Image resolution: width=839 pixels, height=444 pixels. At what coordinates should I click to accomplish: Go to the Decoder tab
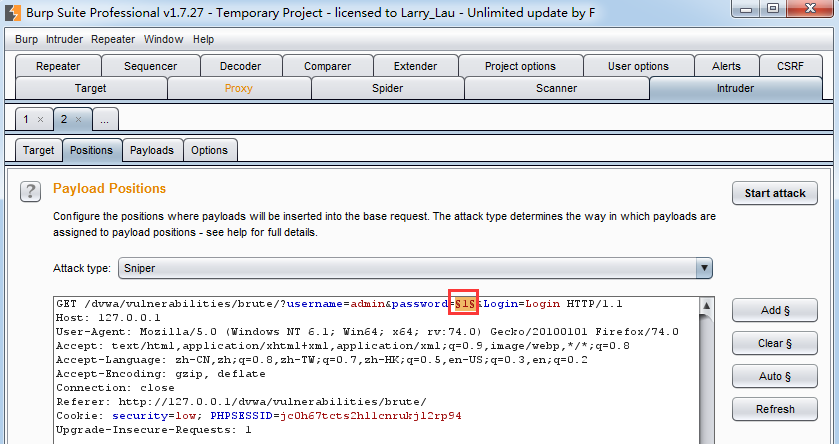point(240,66)
